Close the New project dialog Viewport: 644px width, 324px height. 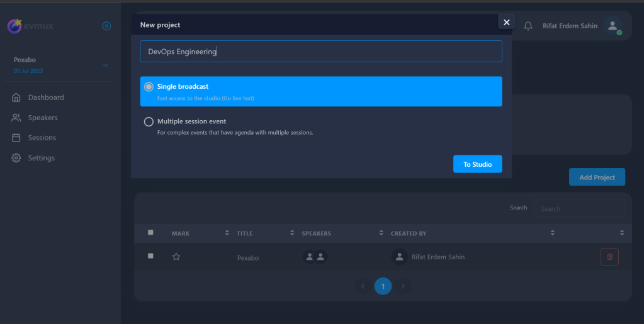506,22
